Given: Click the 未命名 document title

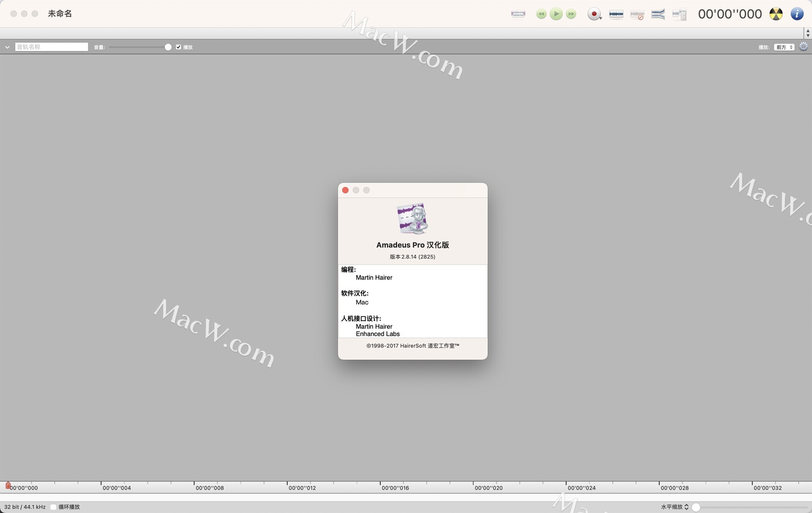Looking at the screenshot, I should [x=60, y=14].
